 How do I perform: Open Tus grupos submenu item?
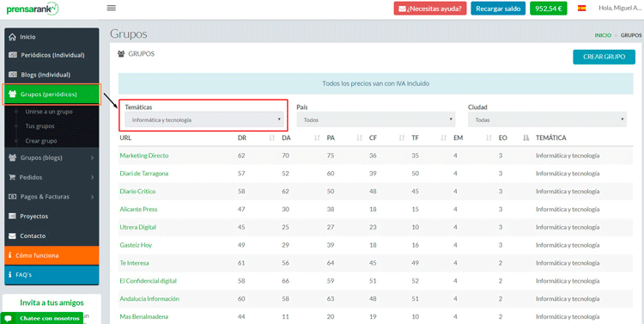coord(39,126)
